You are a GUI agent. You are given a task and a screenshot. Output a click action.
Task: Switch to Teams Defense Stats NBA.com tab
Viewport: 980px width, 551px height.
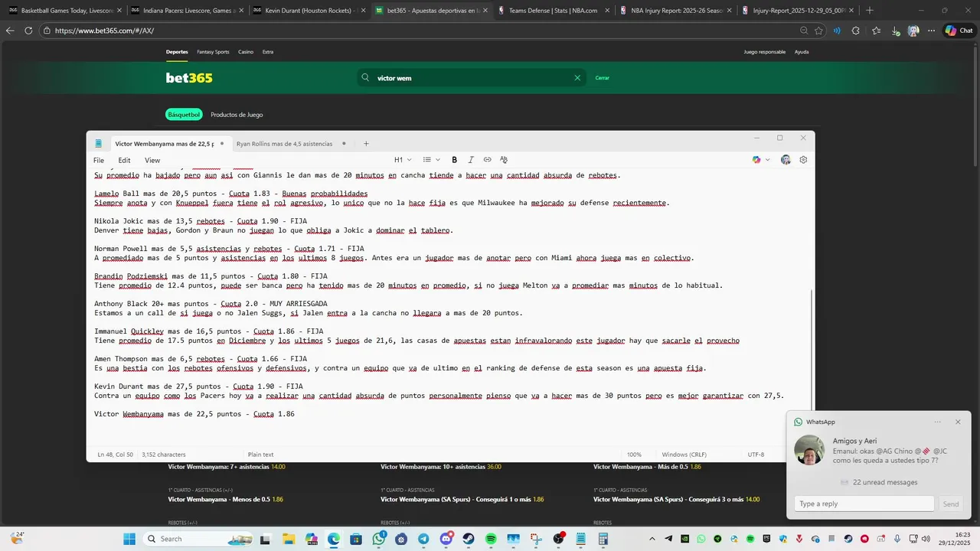point(553,11)
